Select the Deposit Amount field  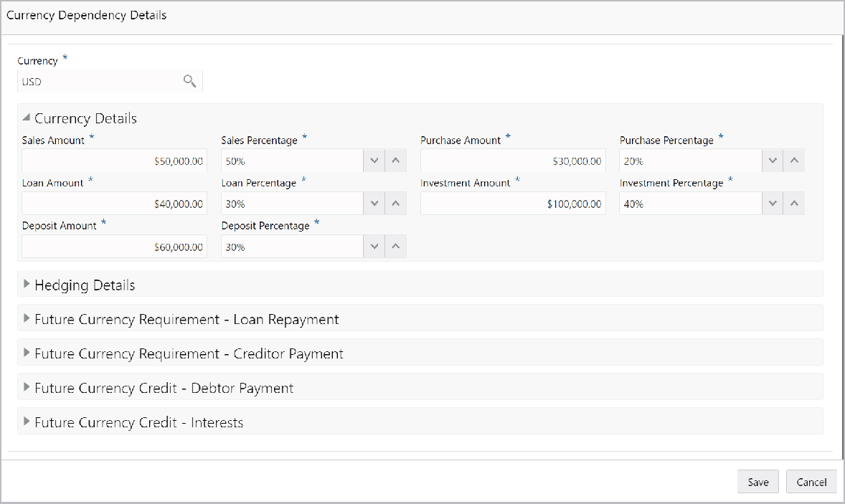(113, 246)
